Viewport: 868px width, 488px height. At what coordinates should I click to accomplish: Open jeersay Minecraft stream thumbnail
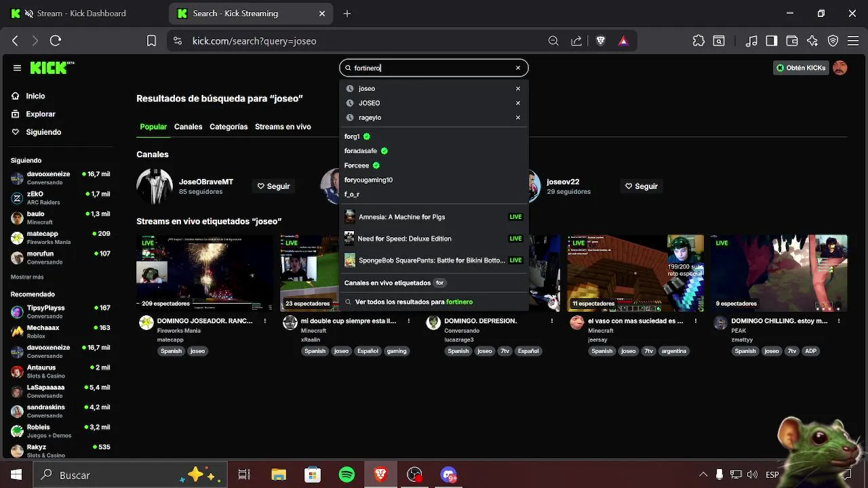click(x=635, y=273)
